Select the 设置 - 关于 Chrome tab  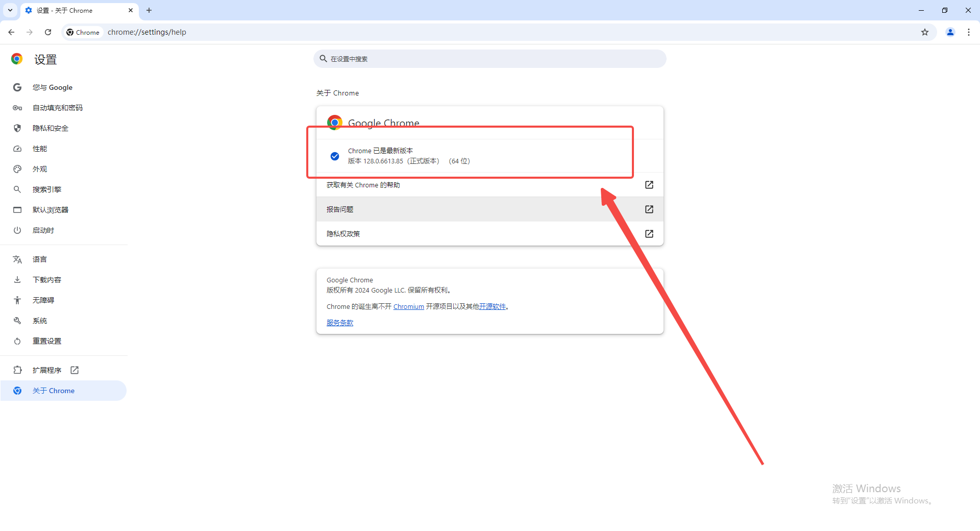(79, 10)
